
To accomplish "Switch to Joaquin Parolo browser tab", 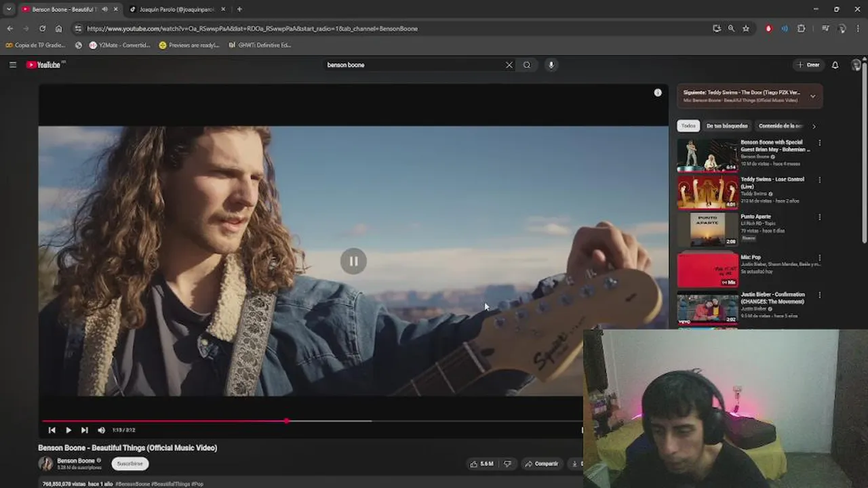I will tap(178, 9).
